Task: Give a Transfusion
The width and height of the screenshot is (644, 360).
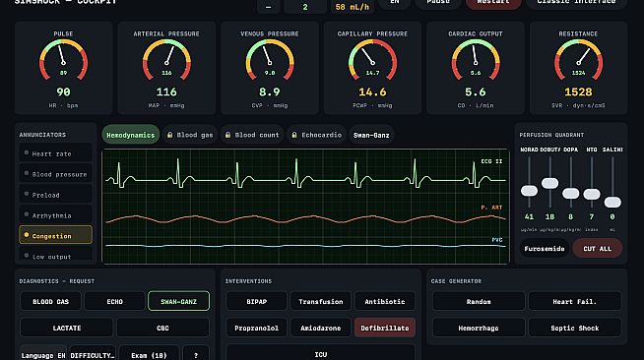Action: click(320, 301)
